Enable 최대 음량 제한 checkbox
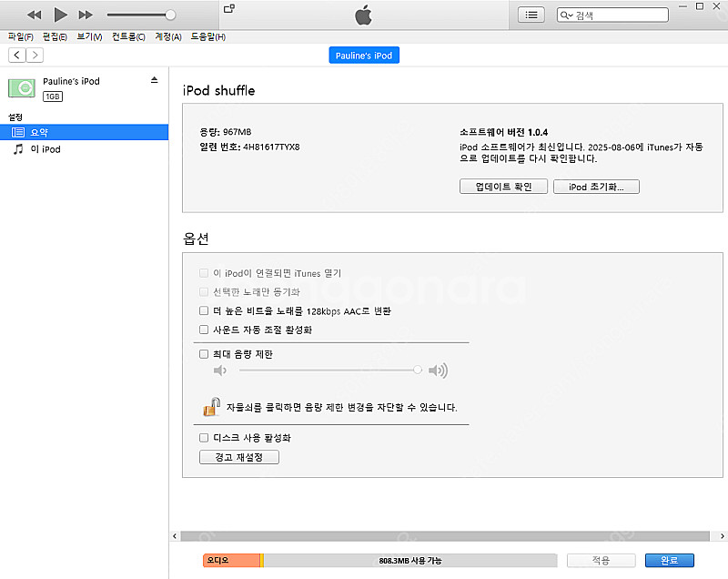 click(203, 354)
